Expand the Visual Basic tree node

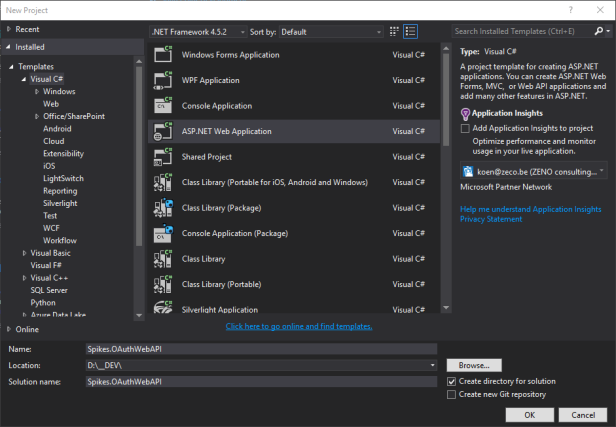coord(24,253)
